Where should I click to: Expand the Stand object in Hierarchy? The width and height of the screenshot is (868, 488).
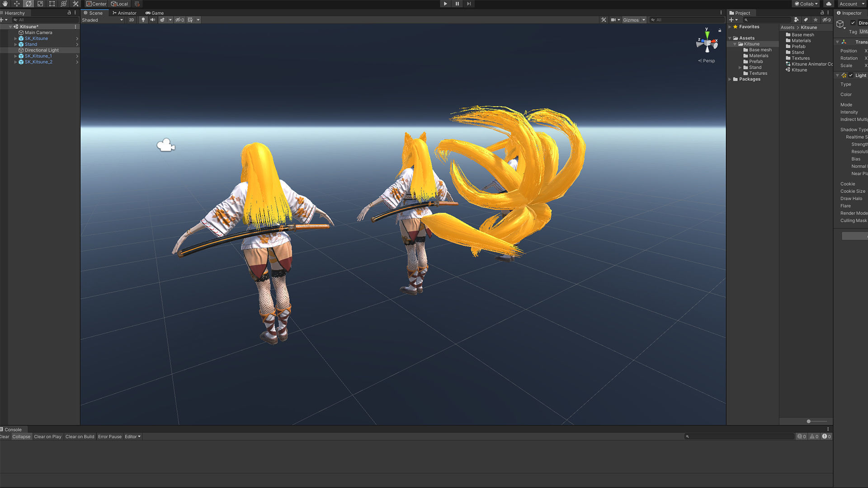(x=15, y=44)
